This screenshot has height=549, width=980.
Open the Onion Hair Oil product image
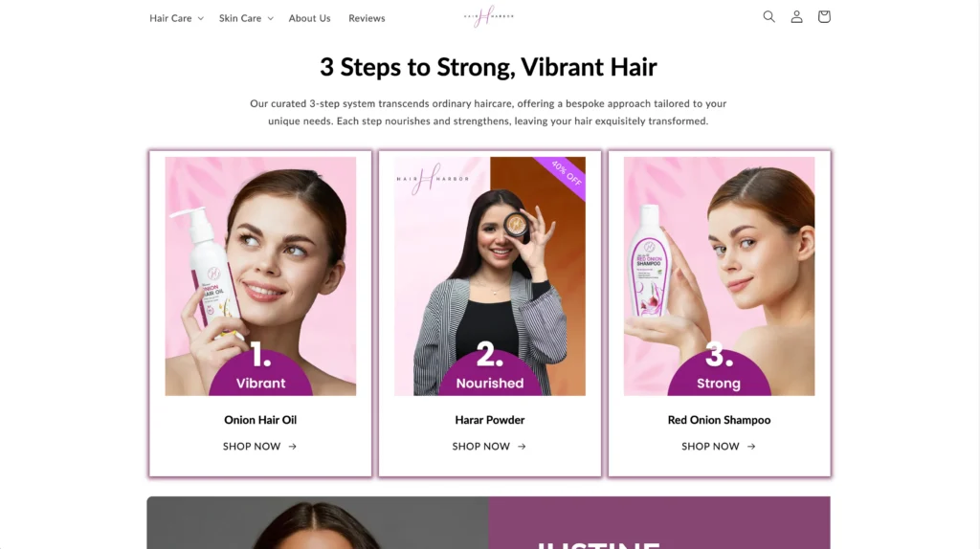click(x=260, y=276)
